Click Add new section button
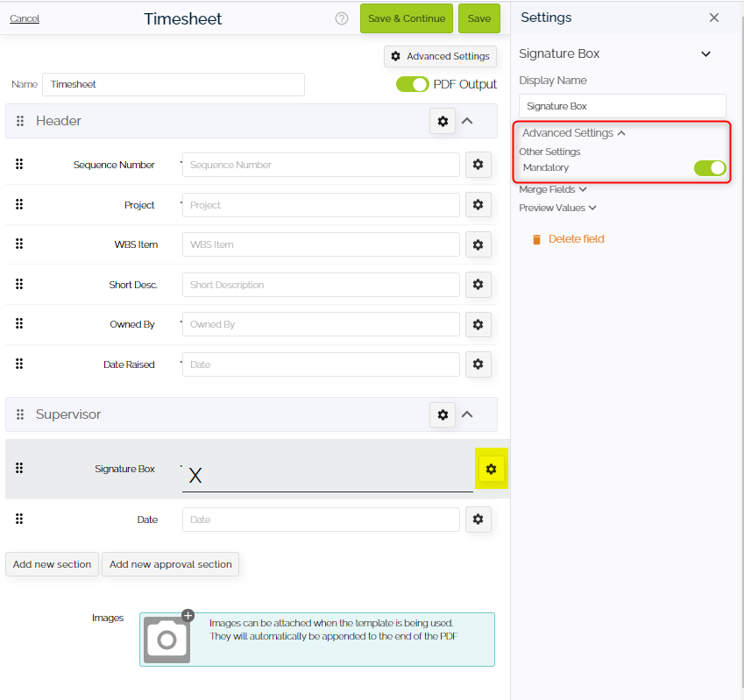744x700 pixels. point(53,564)
